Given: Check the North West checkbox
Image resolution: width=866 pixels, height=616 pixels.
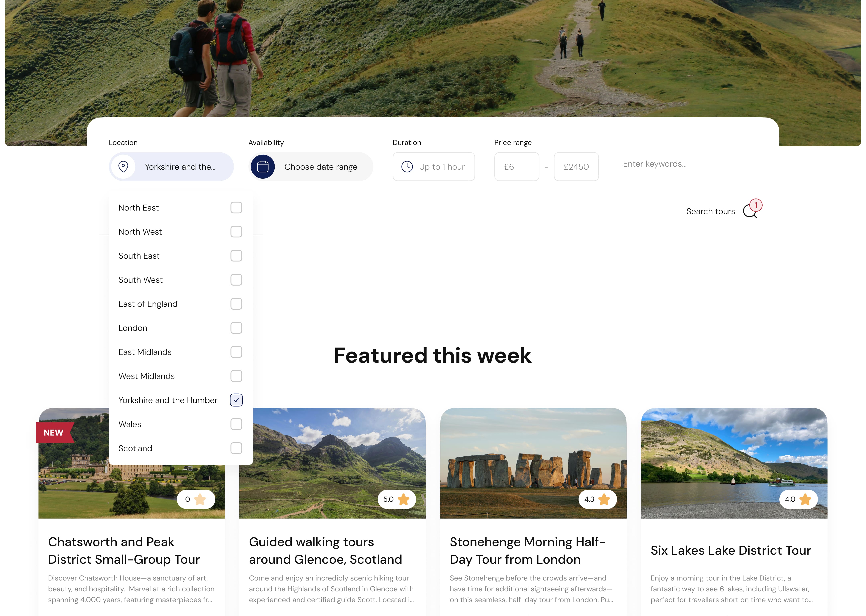Looking at the screenshot, I should pos(236,232).
